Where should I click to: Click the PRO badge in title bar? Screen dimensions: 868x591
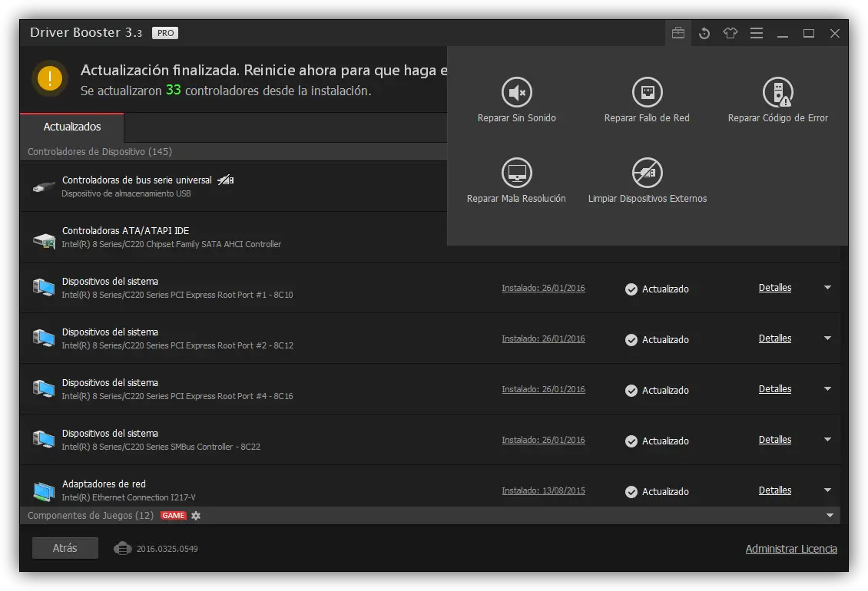pos(165,33)
